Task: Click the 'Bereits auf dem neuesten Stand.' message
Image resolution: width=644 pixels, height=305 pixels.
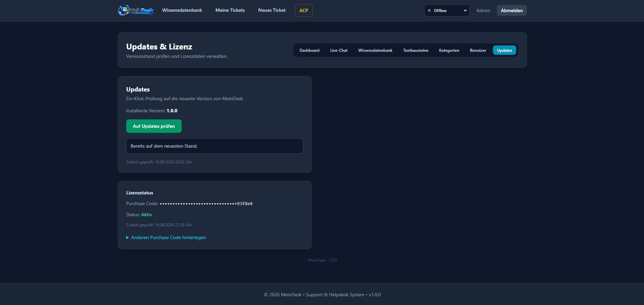Action: 215,146
